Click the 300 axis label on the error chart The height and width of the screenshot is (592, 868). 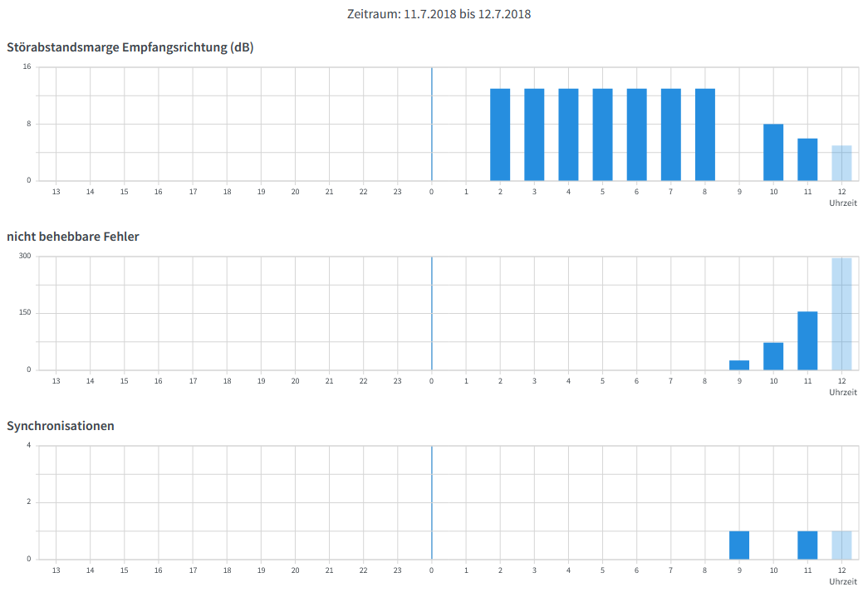coord(25,256)
